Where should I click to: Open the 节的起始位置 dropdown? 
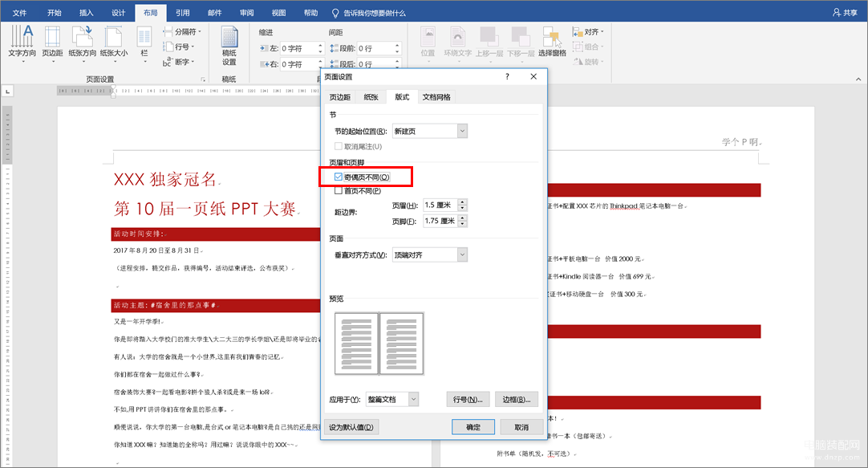click(x=429, y=132)
